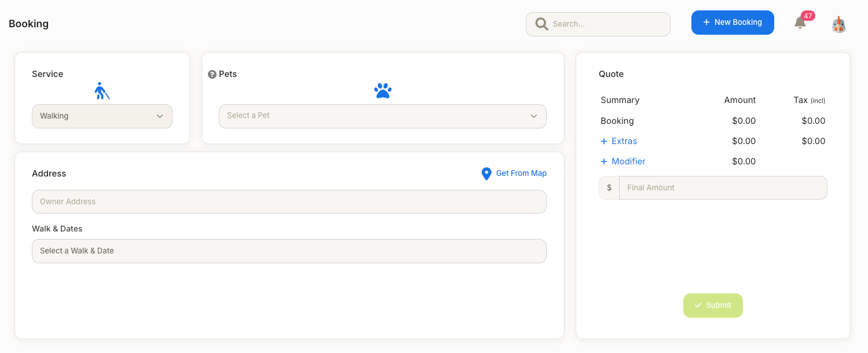The image size is (868, 353).
Task: Open the user avatar profile menu
Action: click(x=838, y=24)
